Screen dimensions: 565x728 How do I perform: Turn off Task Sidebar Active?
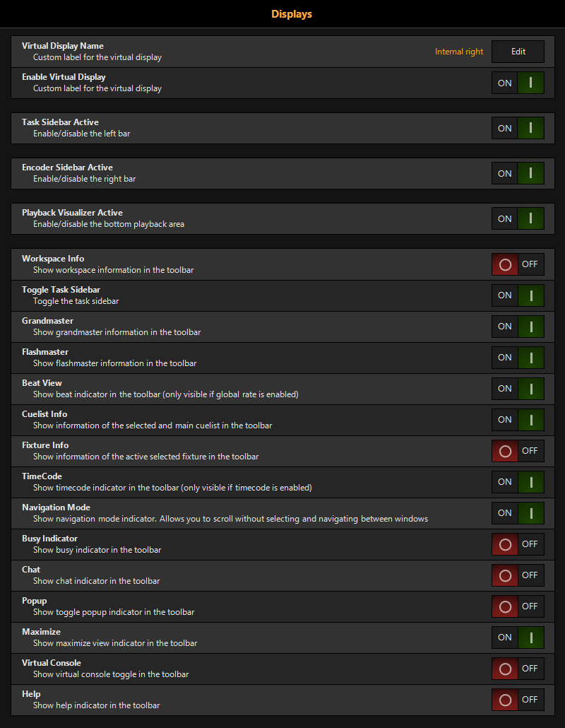518,128
